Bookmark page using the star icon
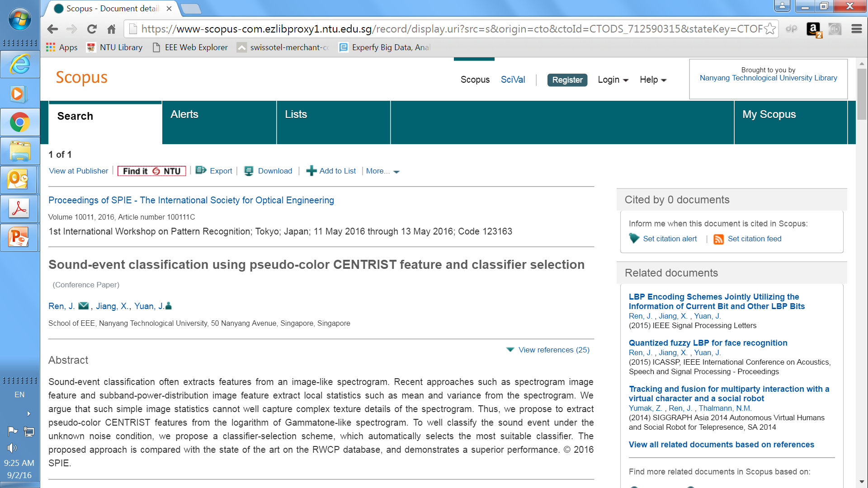 [770, 29]
